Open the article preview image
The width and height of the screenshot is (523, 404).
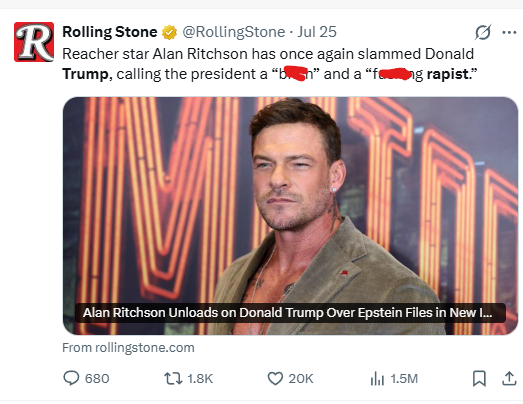(290, 216)
